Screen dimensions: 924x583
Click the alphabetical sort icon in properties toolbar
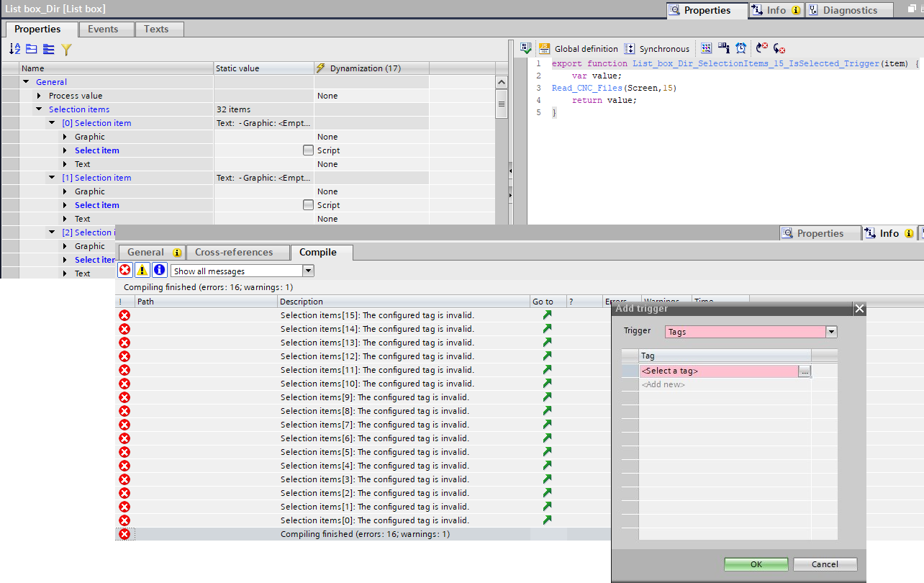14,49
